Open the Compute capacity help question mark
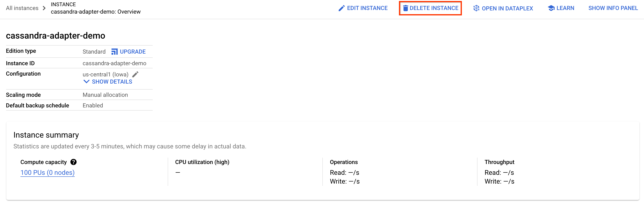Image resolution: width=644 pixels, height=202 pixels. click(x=73, y=162)
